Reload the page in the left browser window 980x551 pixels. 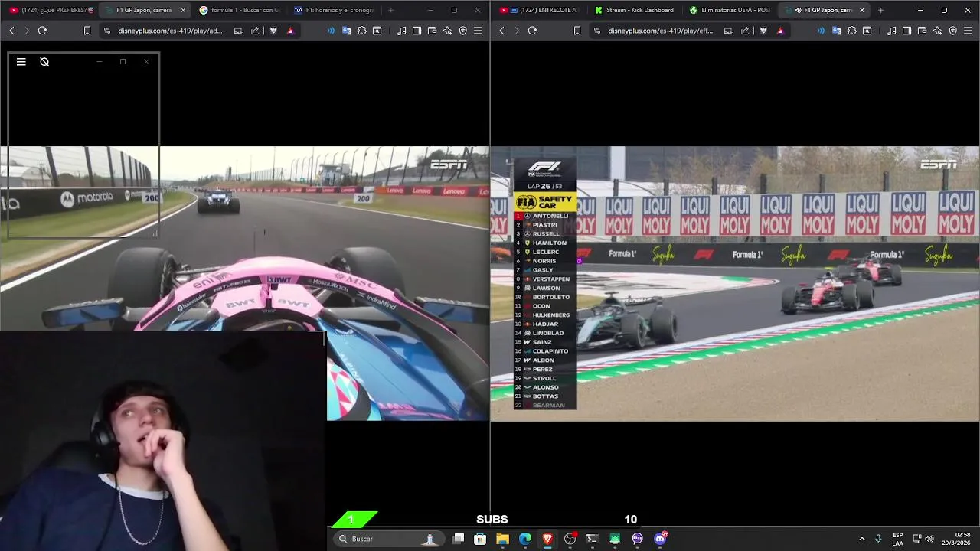tap(42, 31)
